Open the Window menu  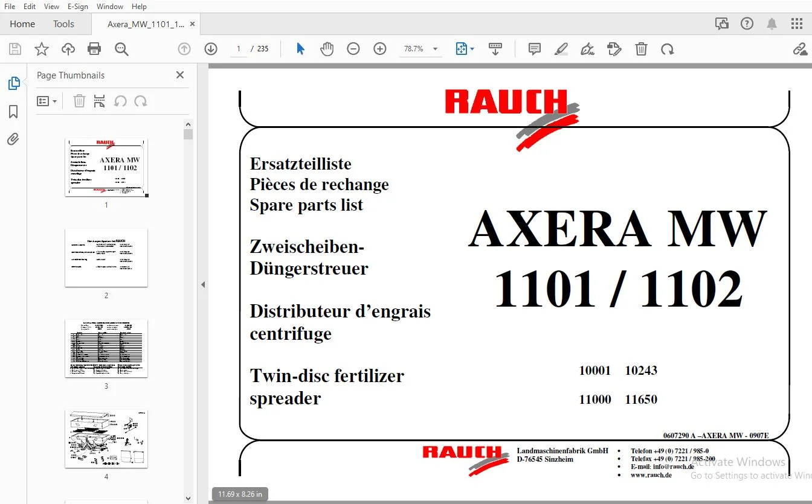pyautogui.click(x=109, y=6)
